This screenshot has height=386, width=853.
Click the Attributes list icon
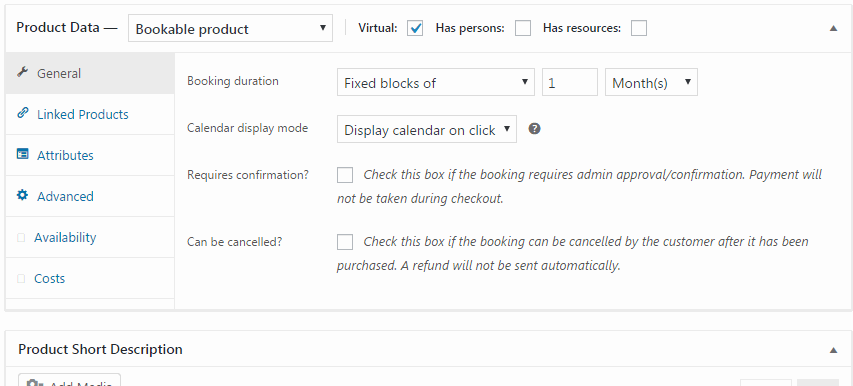click(22, 154)
